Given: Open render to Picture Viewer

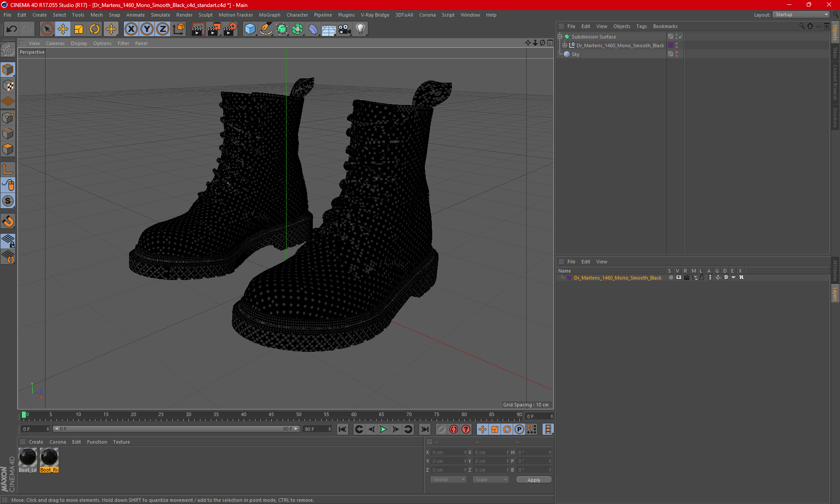Looking at the screenshot, I should pyautogui.click(x=214, y=29).
